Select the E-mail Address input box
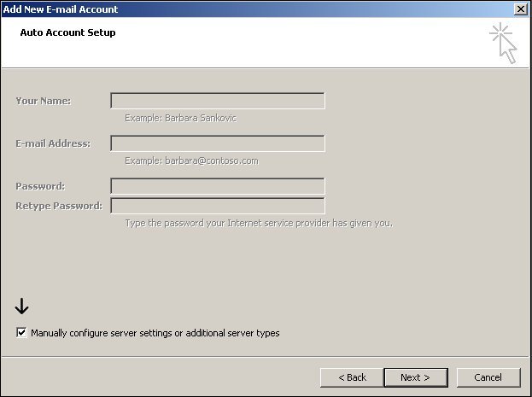Image resolution: width=532 pixels, height=397 pixels. click(218, 143)
